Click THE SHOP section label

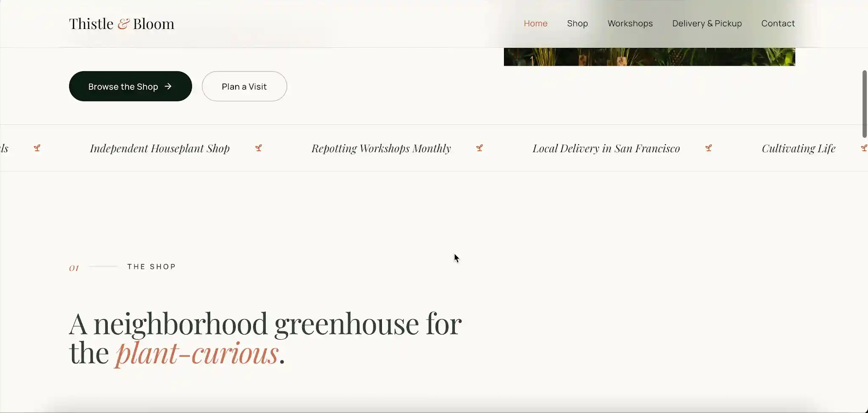(x=151, y=267)
